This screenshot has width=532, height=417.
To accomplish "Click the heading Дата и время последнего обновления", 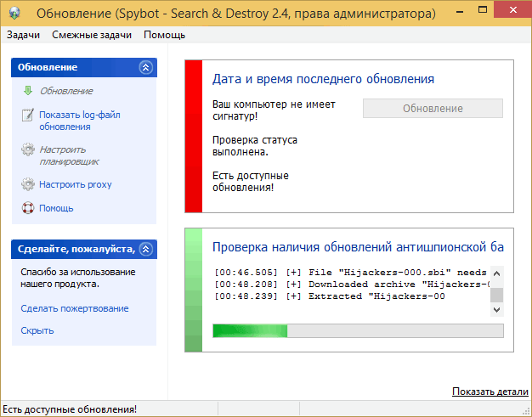I will click(x=323, y=79).
